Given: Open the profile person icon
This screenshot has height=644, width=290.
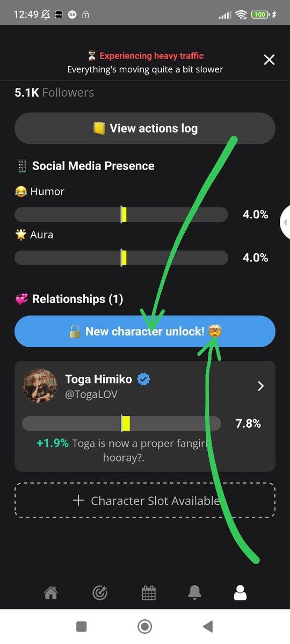Looking at the screenshot, I should point(240,592).
